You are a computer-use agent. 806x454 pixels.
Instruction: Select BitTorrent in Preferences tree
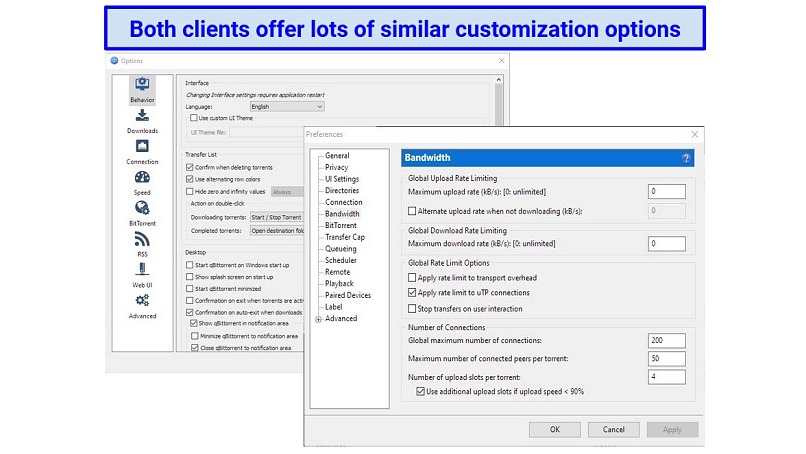point(341,225)
